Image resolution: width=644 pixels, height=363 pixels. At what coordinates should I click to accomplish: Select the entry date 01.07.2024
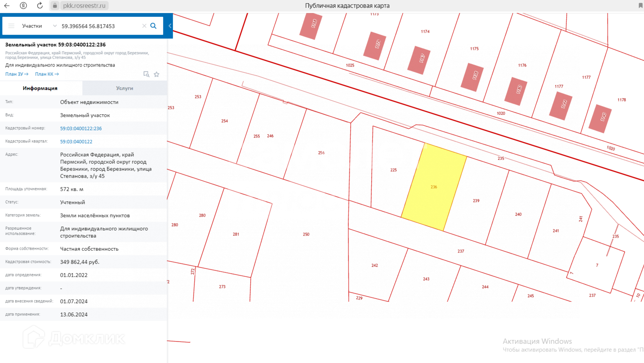coord(74,301)
